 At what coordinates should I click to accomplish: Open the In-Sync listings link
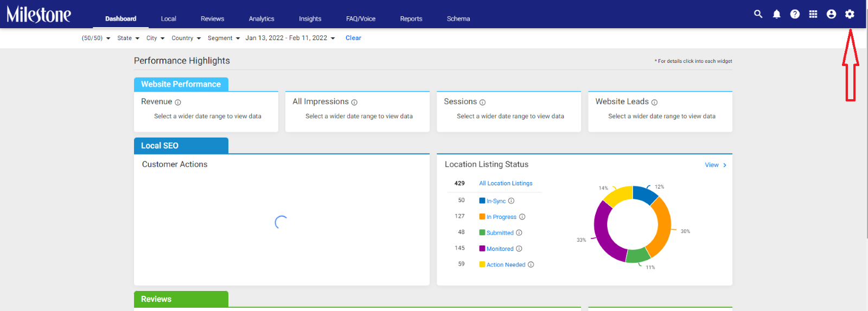coord(496,201)
